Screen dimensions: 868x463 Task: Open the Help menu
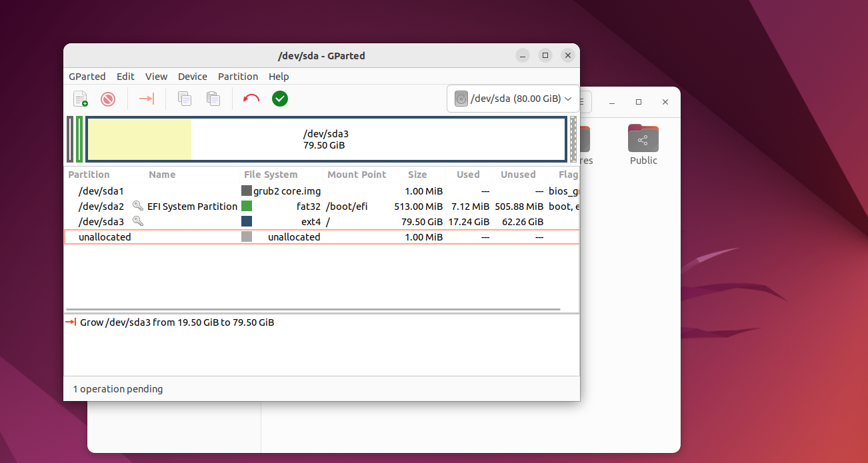pyautogui.click(x=279, y=77)
